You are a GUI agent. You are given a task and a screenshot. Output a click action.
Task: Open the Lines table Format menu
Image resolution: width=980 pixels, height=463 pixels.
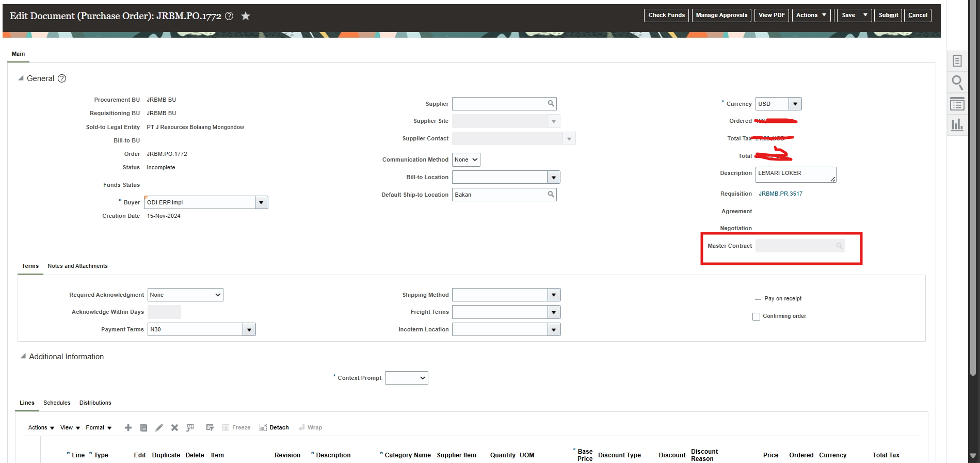click(99, 427)
